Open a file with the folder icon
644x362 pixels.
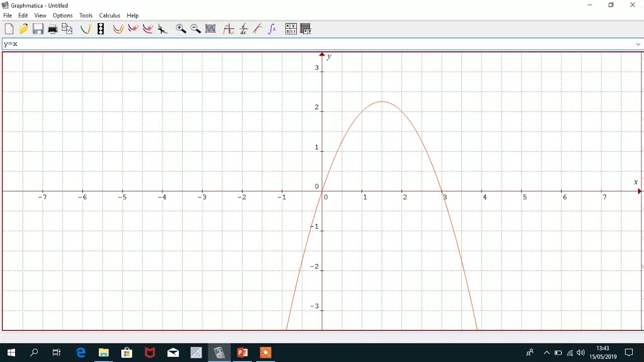click(x=24, y=29)
